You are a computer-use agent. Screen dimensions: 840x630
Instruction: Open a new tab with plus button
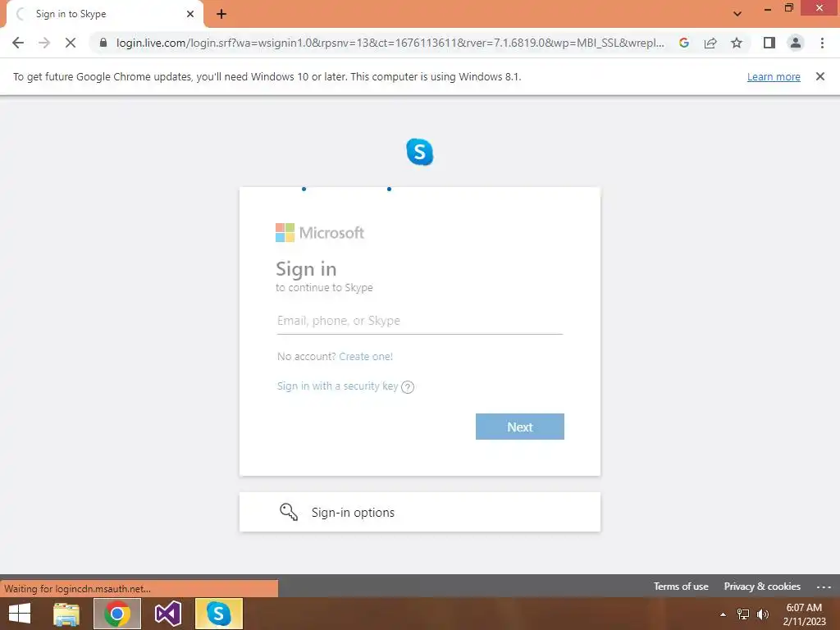pyautogui.click(x=221, y=14)
